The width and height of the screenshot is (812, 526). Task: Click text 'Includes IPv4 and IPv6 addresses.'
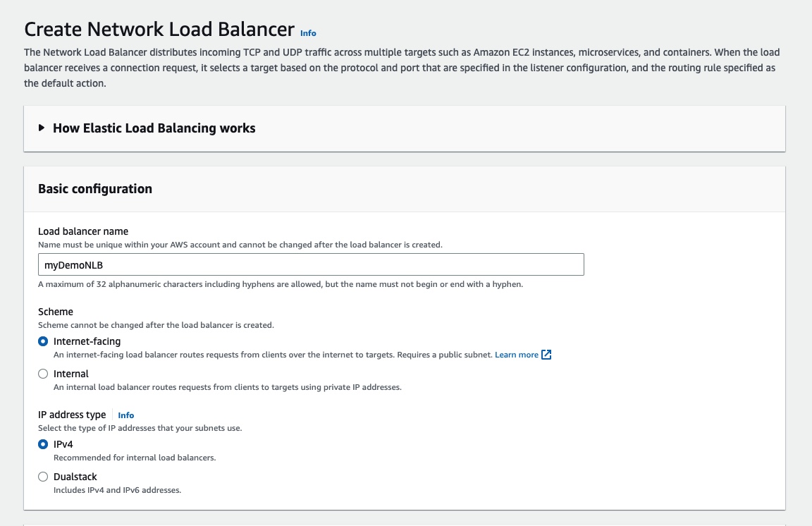coord(118,490)
